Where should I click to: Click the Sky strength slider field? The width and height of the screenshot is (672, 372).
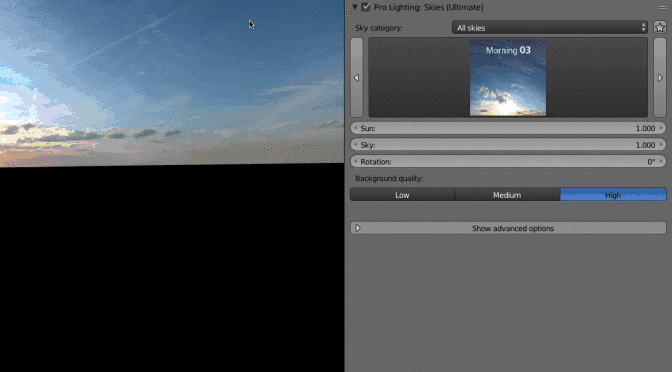(508, 145)
